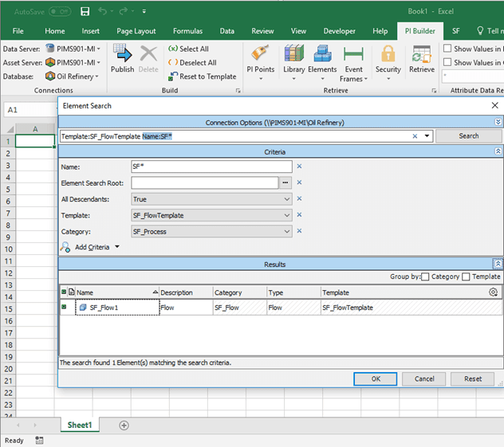This screenshot has width=504, height=447.
Task: Switch to Sheet1 tab
Action: coord(80,425)
